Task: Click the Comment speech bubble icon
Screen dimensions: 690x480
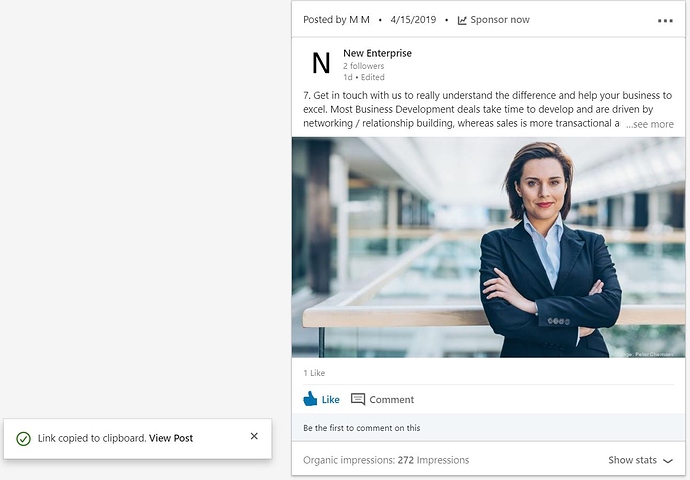Action: click(358, 399)
